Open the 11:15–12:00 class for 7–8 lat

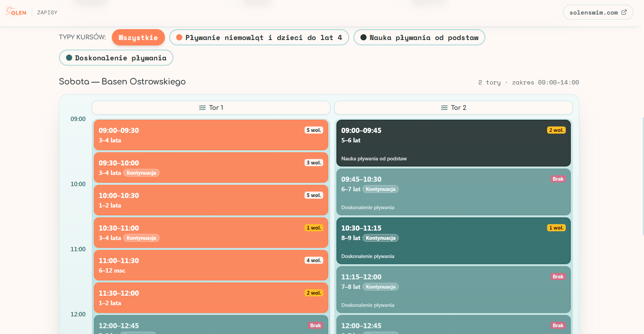click(x=454, y=289)
